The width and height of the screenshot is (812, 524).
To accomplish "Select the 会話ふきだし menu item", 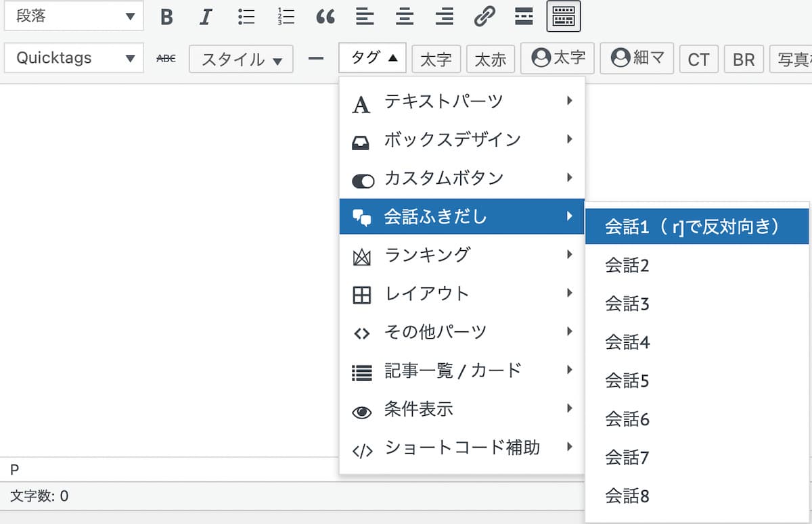I will tap(462, 216).
